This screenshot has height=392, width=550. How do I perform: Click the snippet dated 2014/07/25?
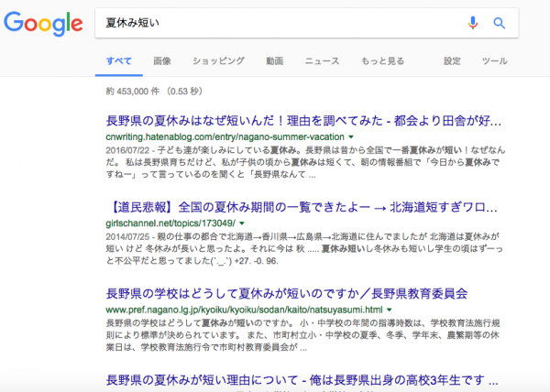[x=304, y=249]
